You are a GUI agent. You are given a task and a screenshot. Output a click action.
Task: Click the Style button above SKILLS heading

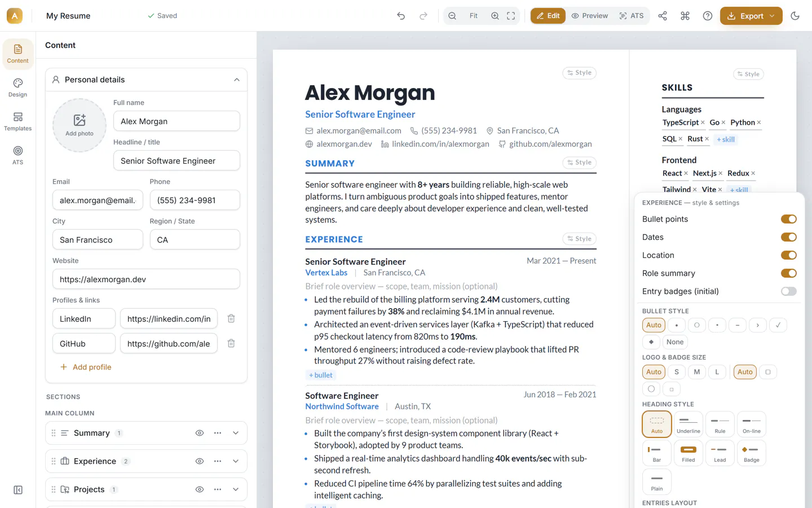[x=748, y=74]
